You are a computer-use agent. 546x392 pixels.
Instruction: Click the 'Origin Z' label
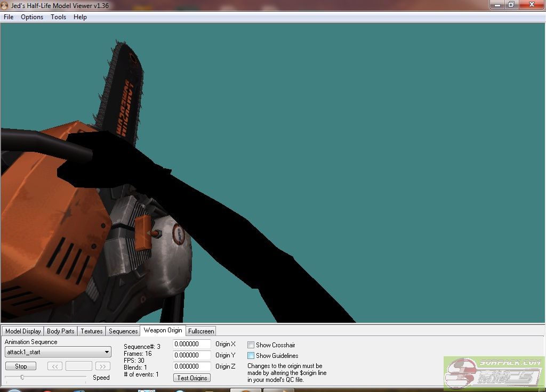226,366
